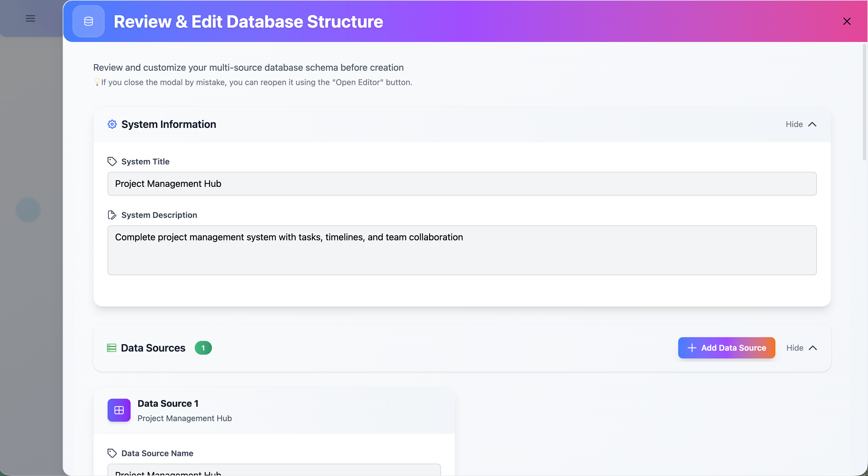Click the Add Data Source button
The height and width of the screenshot is (476, 868).
click(x=726, y=348)
